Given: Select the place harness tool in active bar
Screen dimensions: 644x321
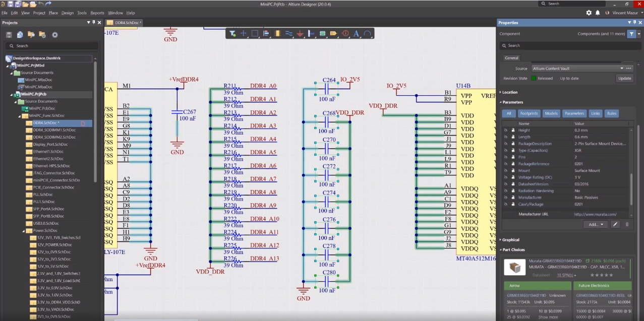Looking at the screenshot, I should 311,34.
